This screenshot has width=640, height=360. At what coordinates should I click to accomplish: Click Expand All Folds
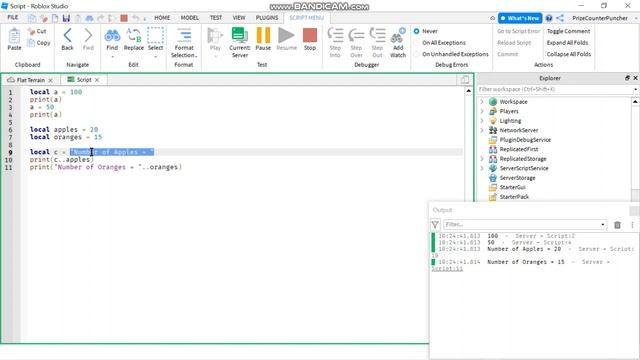tap(567, 42)
